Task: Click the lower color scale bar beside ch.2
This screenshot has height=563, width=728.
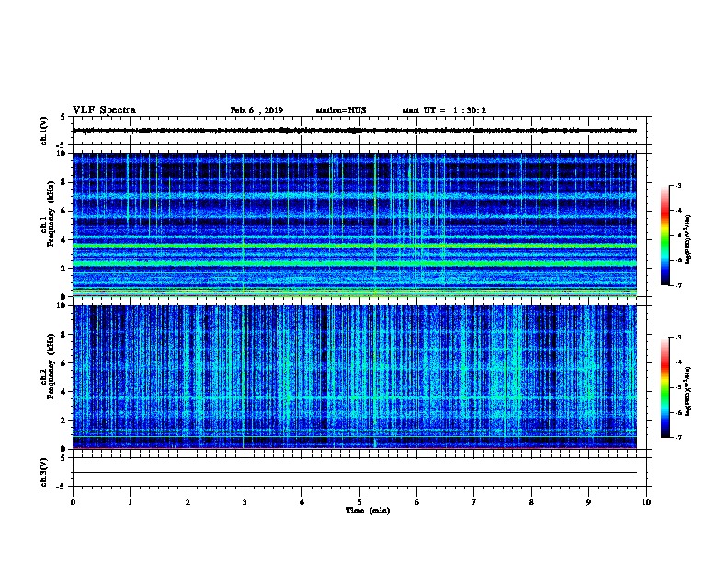Action: click(x=665, y=387)
